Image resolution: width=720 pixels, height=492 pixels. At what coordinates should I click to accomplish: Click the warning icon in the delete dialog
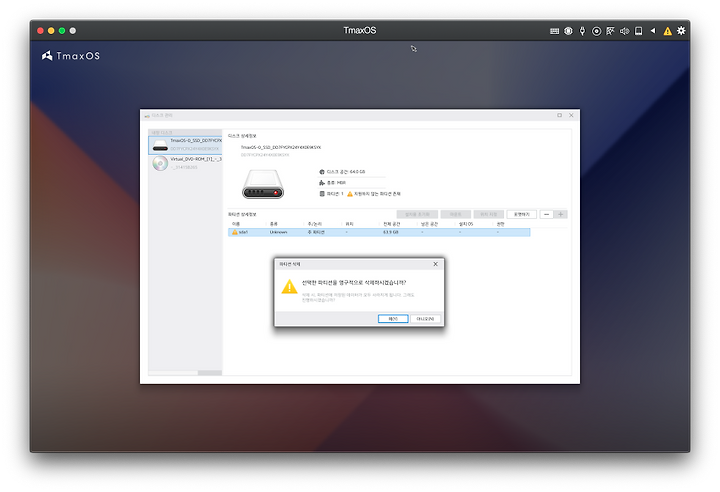point(289,287)
